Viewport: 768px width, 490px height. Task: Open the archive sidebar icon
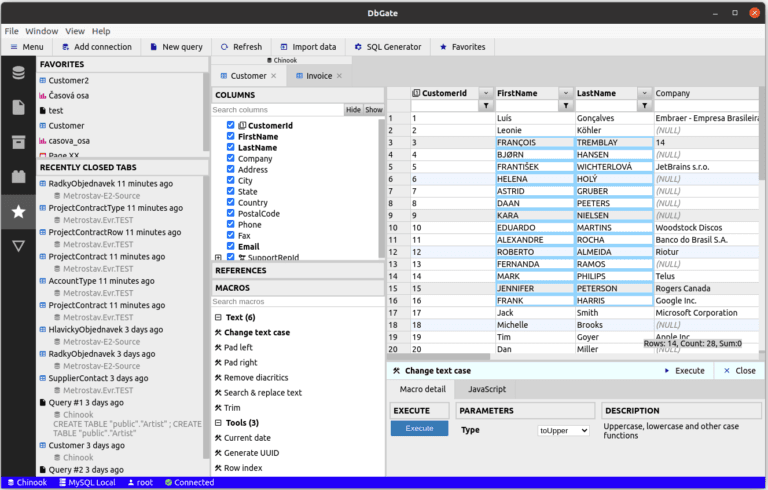tap(19, 142)
